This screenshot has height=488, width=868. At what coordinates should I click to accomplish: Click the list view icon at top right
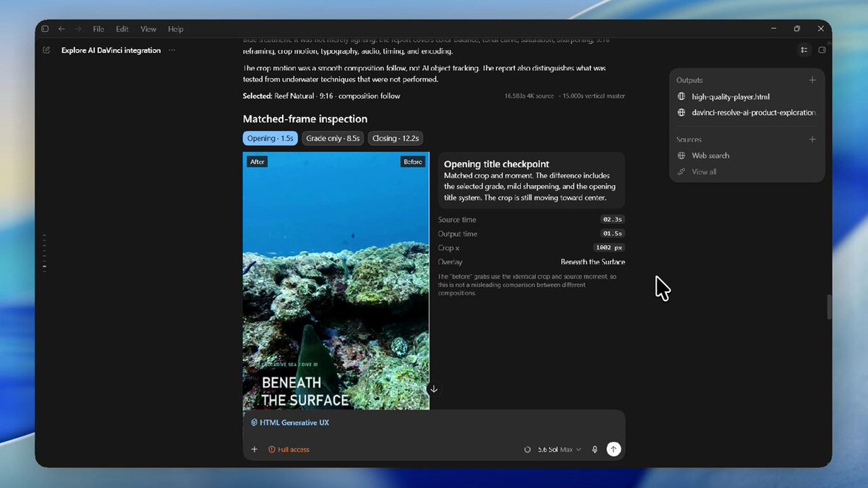tap(804, 50)
